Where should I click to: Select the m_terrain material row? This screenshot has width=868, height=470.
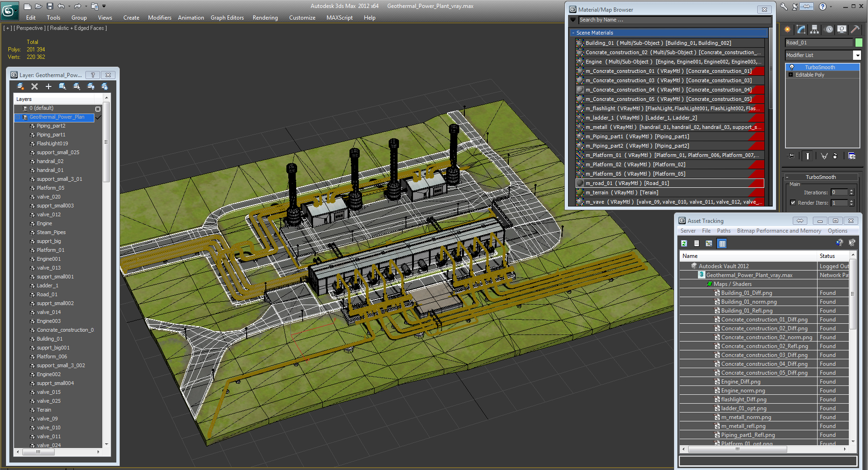pos(670,192)
